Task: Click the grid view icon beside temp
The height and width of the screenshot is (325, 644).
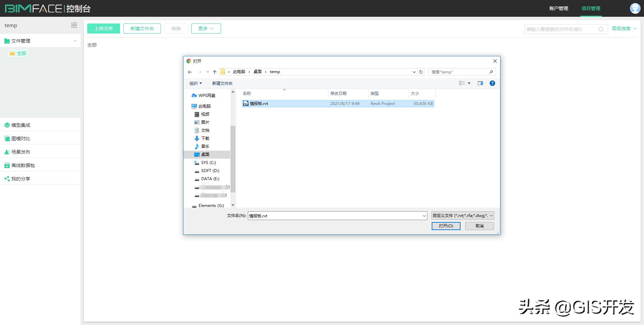Action: [x=74, y=25]
